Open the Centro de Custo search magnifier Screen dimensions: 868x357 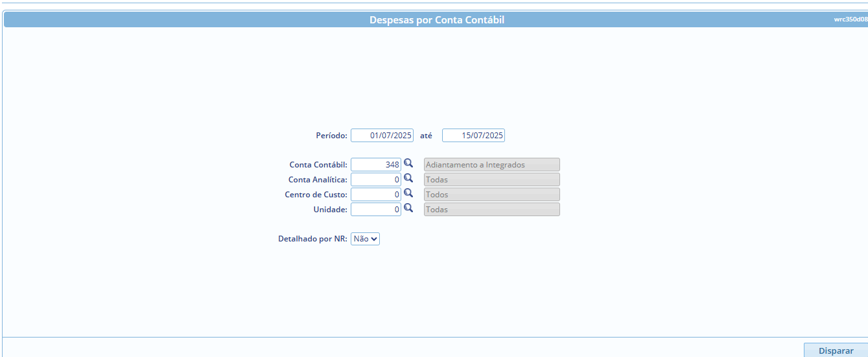[x=408, y=193]
